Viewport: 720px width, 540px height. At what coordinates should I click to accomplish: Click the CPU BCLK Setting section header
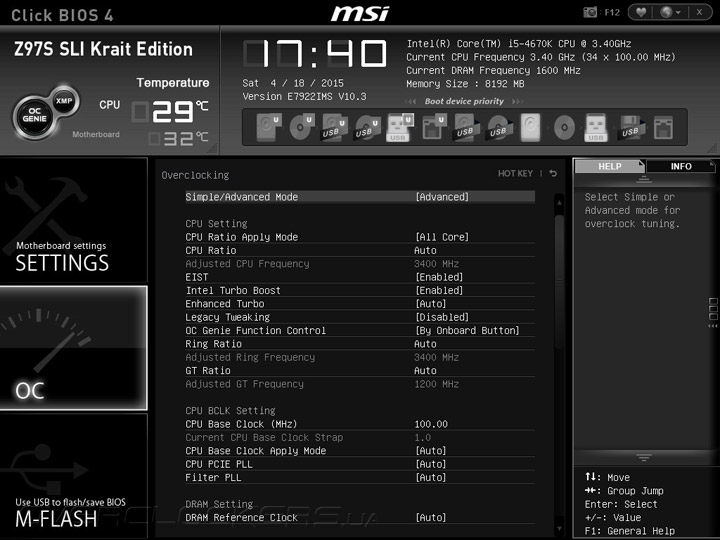(x=230, y=411)
